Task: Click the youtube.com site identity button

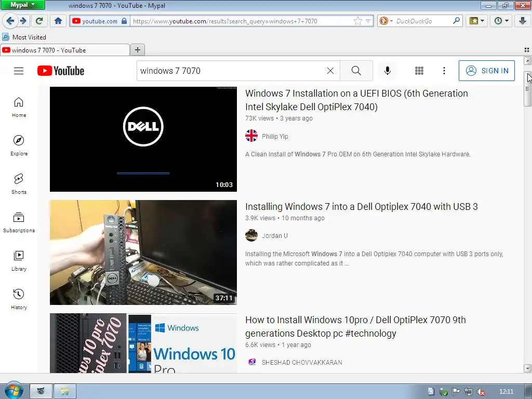Action: tap(99, 21)
